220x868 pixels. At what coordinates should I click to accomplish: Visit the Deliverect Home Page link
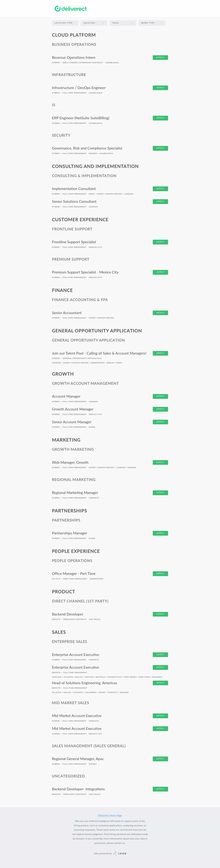click(110, 815)
